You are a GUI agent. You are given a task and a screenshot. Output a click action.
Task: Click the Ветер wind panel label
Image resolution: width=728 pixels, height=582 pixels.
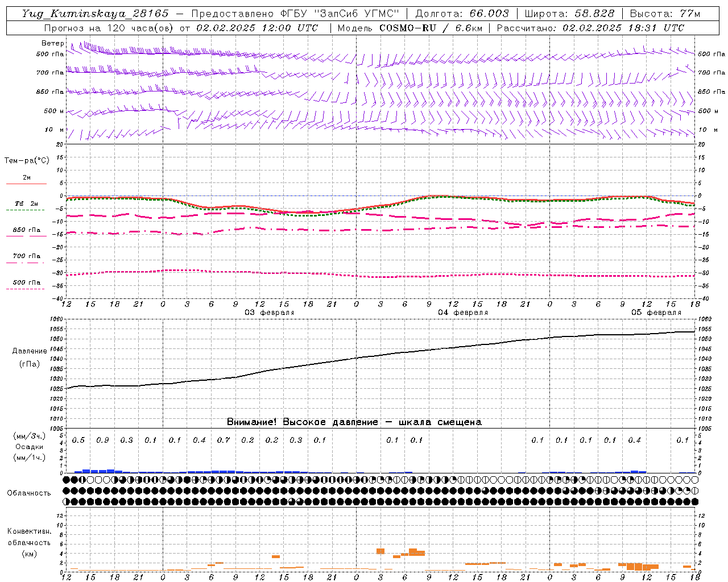52,43
